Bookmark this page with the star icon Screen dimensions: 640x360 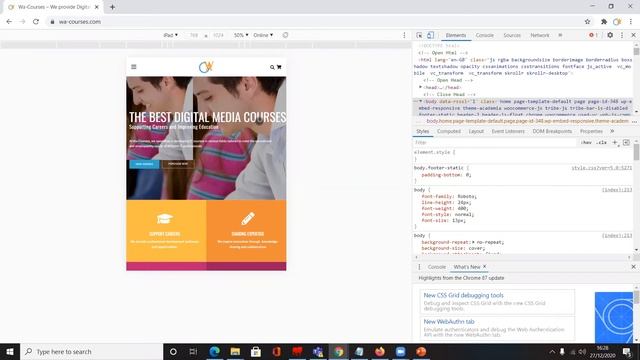(x=587, y=22)
